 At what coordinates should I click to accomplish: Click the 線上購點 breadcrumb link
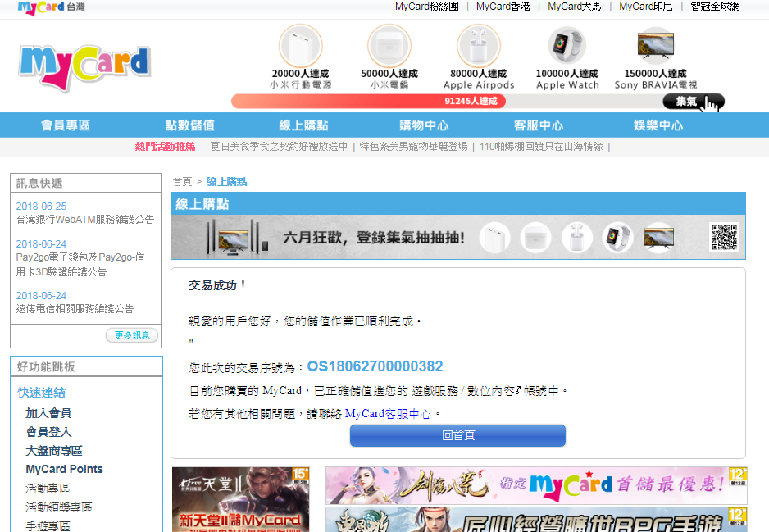[x=226, y=182]
